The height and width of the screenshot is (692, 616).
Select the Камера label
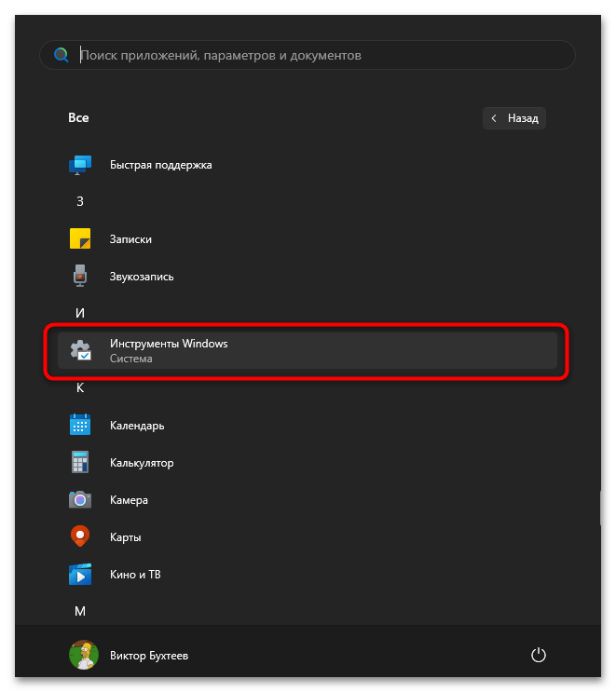tap(129, 500)
